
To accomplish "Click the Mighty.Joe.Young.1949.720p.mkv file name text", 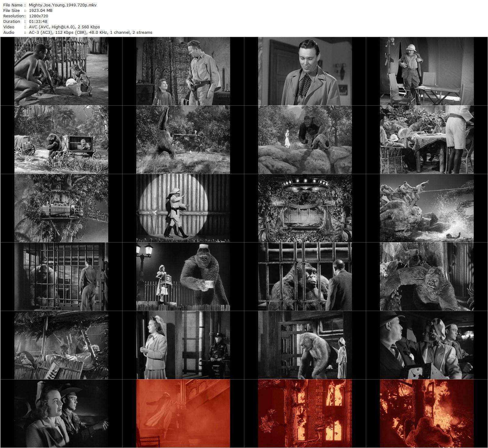I will click(x=62, y=5).
